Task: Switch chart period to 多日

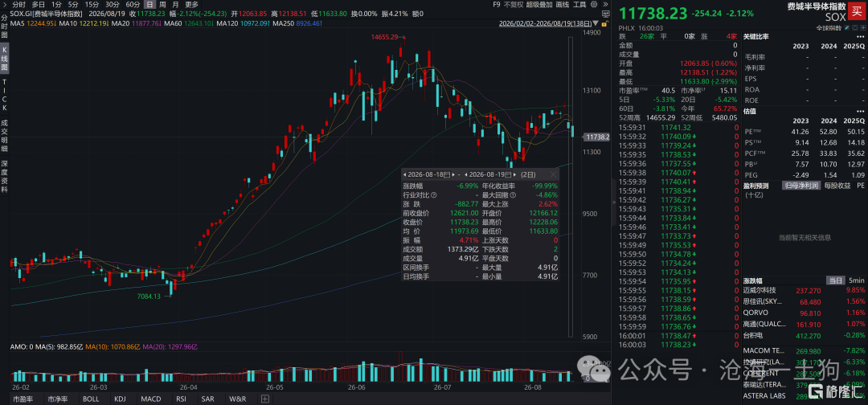Action: (39, 5)
